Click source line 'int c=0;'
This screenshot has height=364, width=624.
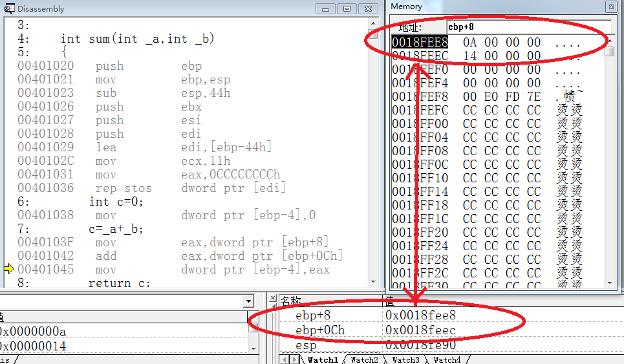116,202
